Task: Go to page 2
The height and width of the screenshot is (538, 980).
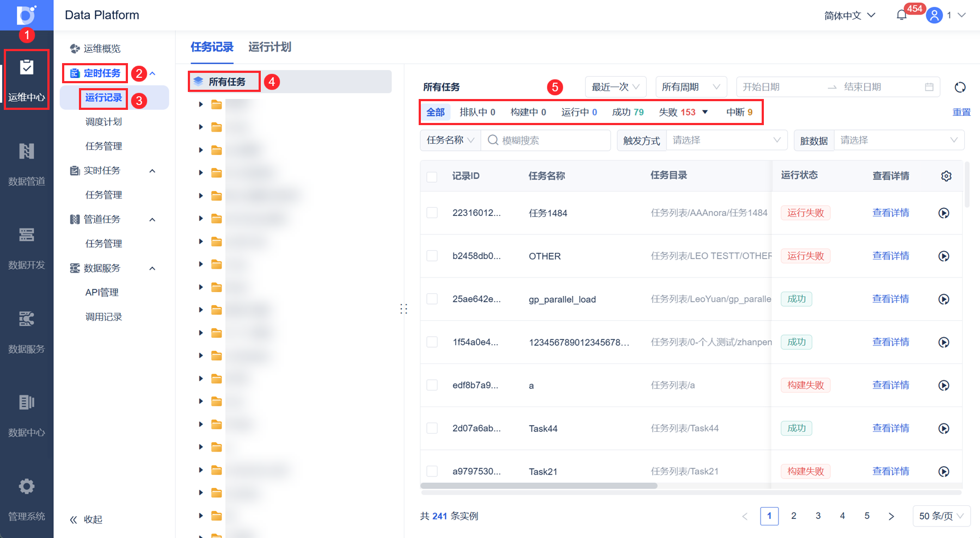Action: 794,516
